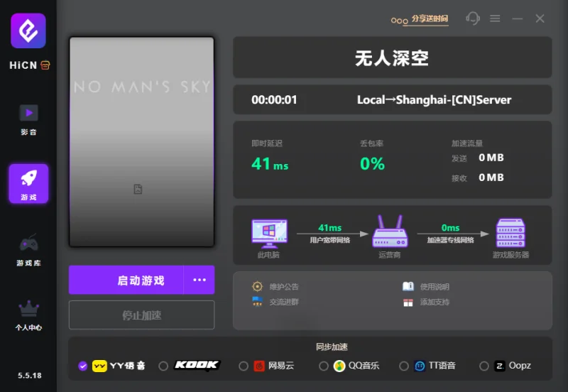
Task: Click the 添加支持 add support icon
Action: (408, 302)
